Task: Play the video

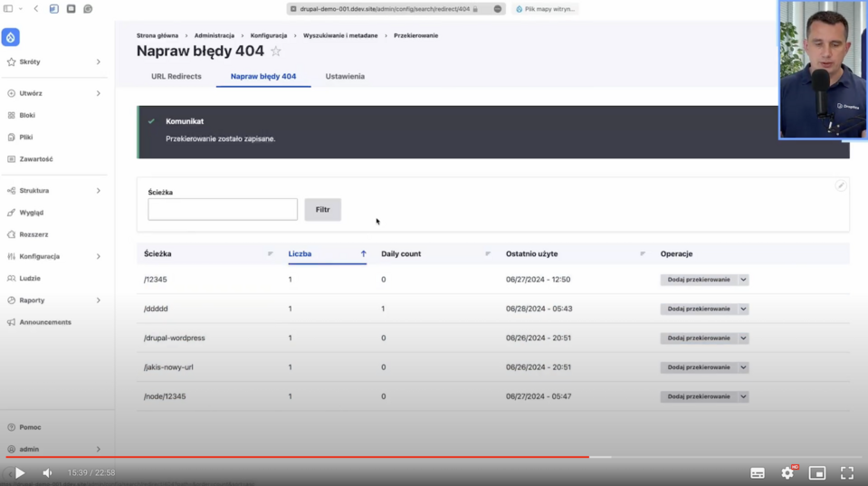Action: click(20, 473)
